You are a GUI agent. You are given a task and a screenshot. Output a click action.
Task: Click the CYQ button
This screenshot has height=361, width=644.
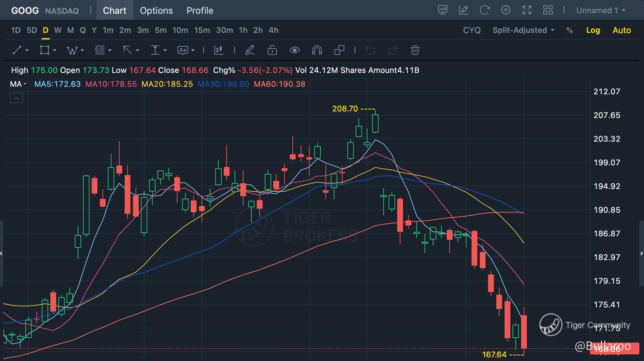(x=472, y=30)
